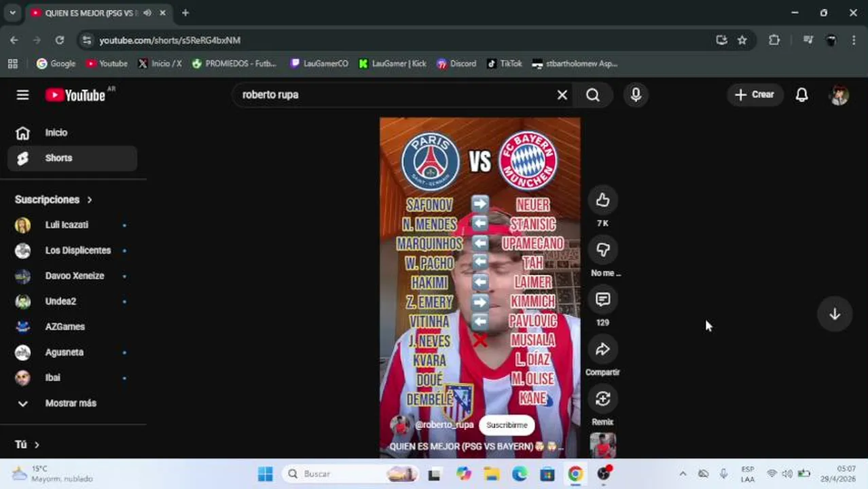
Task: Open LauGamer | Kick bookmark
Action: pos(393,64)
